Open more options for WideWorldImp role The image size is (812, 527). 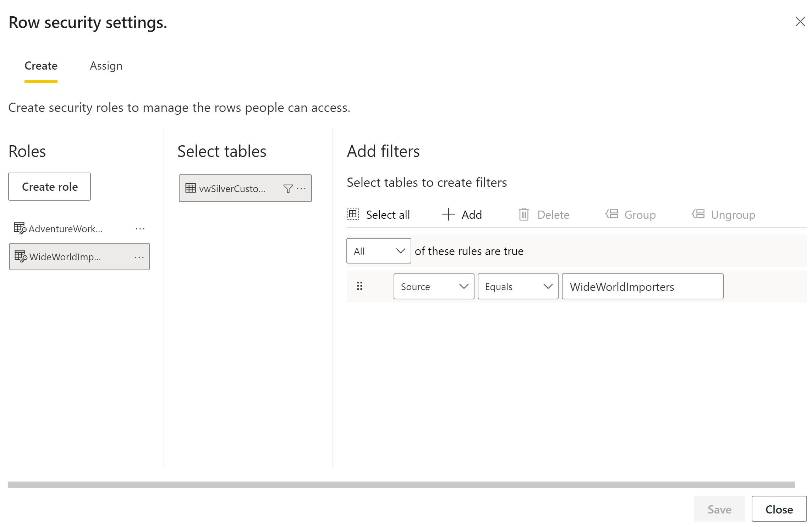139,257
